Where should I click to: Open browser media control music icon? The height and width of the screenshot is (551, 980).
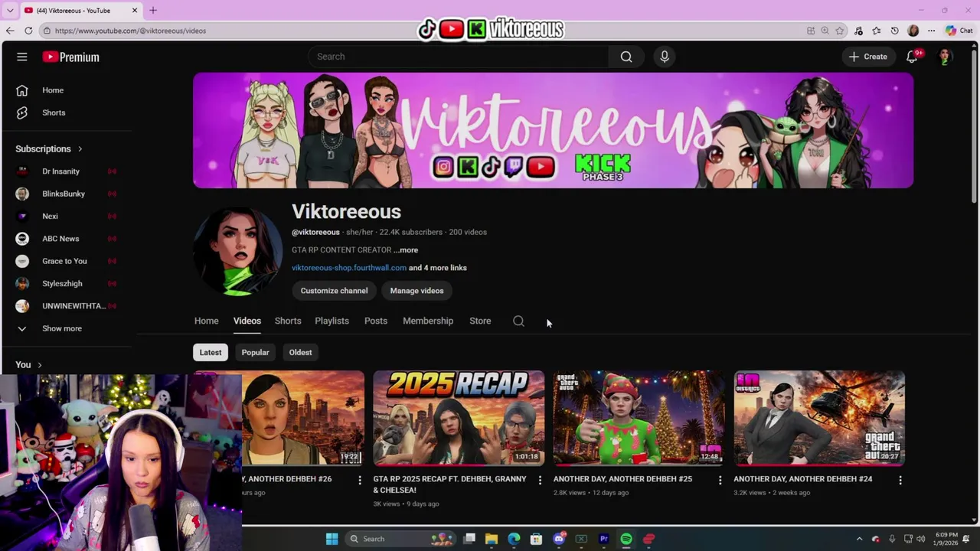[x=858, y=31]
